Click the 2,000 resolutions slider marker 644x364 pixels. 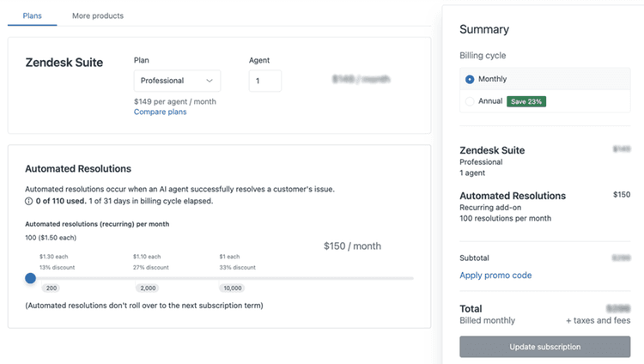[148, 288]
